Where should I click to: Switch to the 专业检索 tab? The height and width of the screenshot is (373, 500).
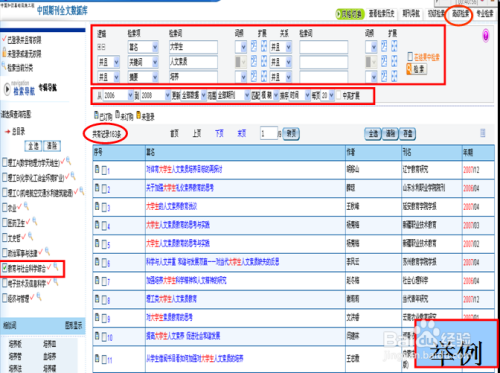(485, 14)
